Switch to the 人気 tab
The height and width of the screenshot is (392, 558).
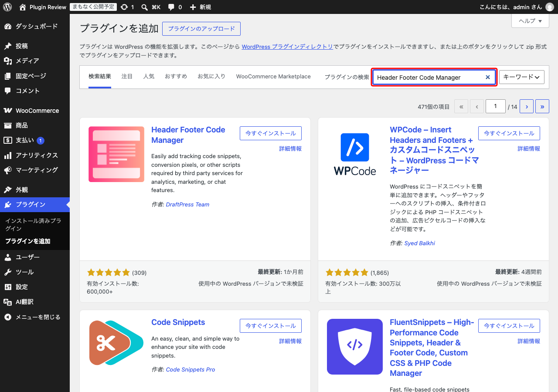pos(149,77)
